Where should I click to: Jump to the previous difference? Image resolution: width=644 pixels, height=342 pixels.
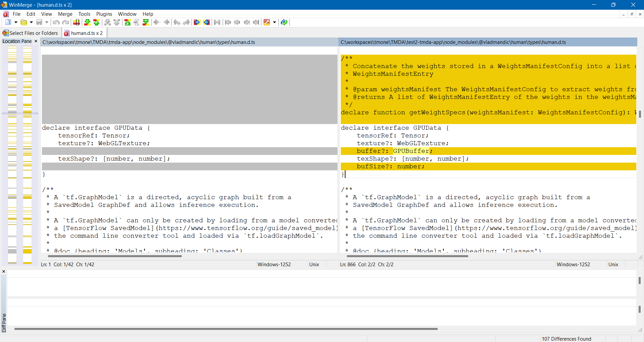click(x=96, y=22)
